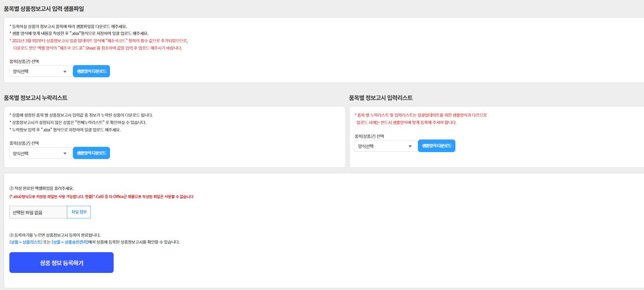Click the 파일 첨부 button
The image size is (644, 290).
tap(79, 212)
